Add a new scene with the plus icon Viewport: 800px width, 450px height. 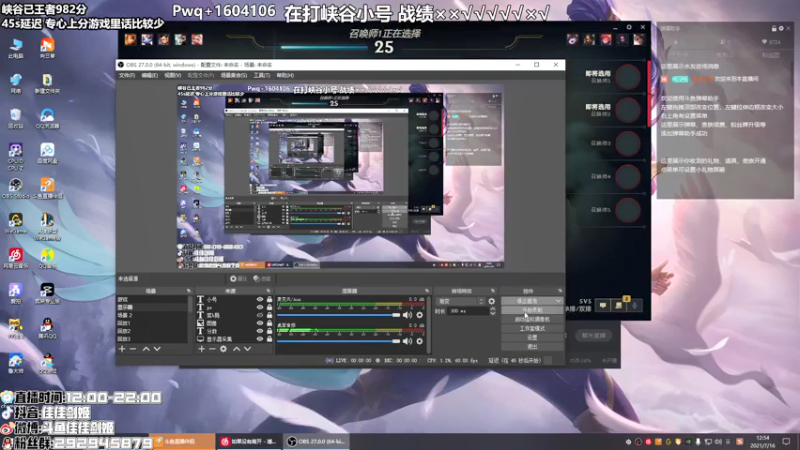[122, 349]
